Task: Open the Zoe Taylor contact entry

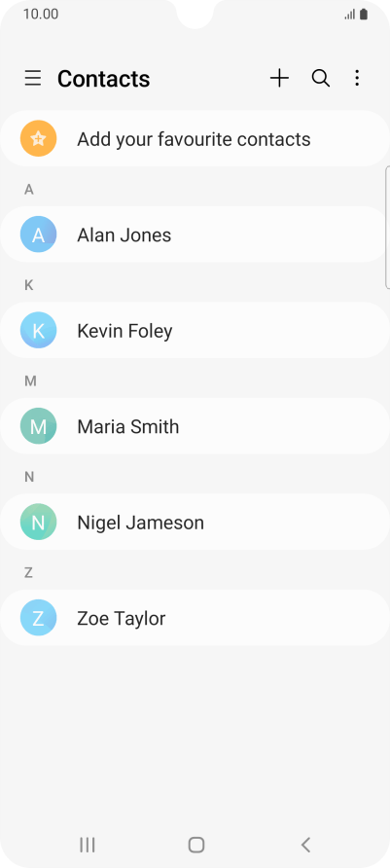Action: coord(195,617)
